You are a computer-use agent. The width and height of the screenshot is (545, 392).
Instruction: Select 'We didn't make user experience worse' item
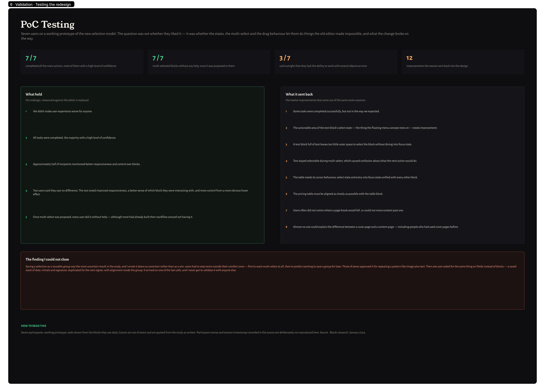(x=63, y=111)
